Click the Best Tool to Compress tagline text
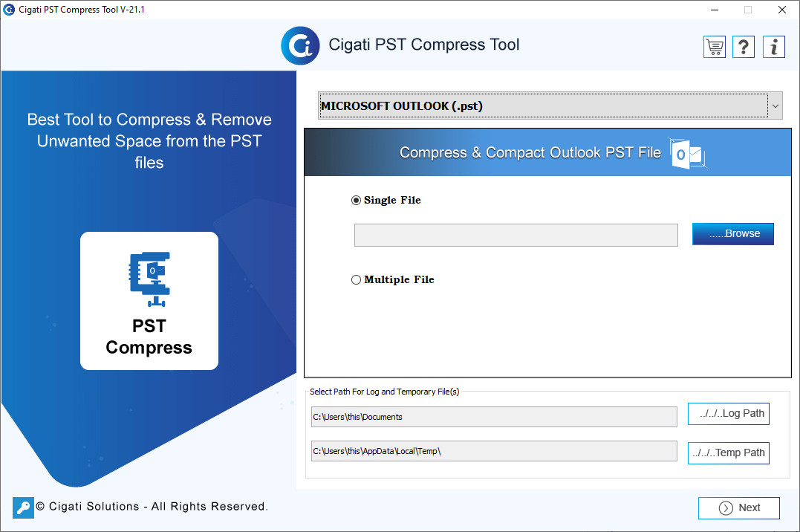Image resolution: width=800 pixels, height=532 pixels. [149, 141]
